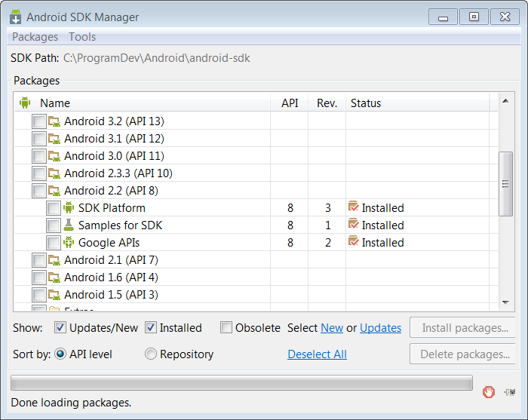Check the Android 3.2 (API 13) checkbox
This screenshot has height=420, width=528.
pyautogui.click(x=39, y=121)
